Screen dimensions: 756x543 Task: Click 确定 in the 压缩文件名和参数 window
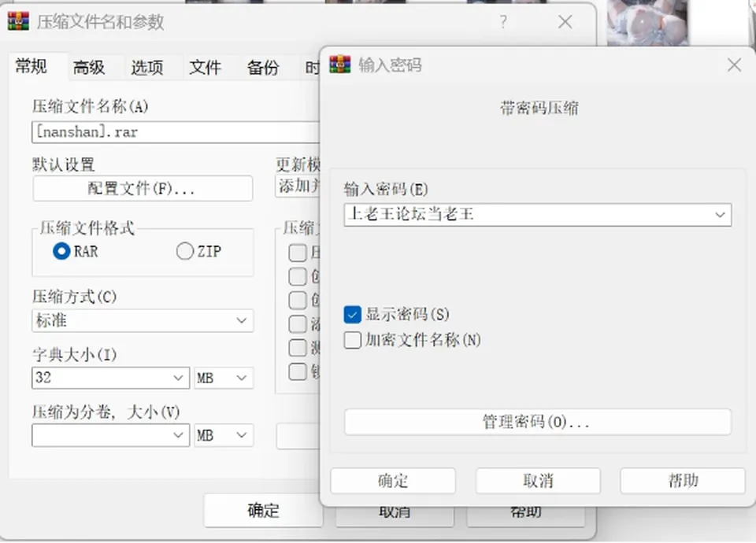point(263,510)
